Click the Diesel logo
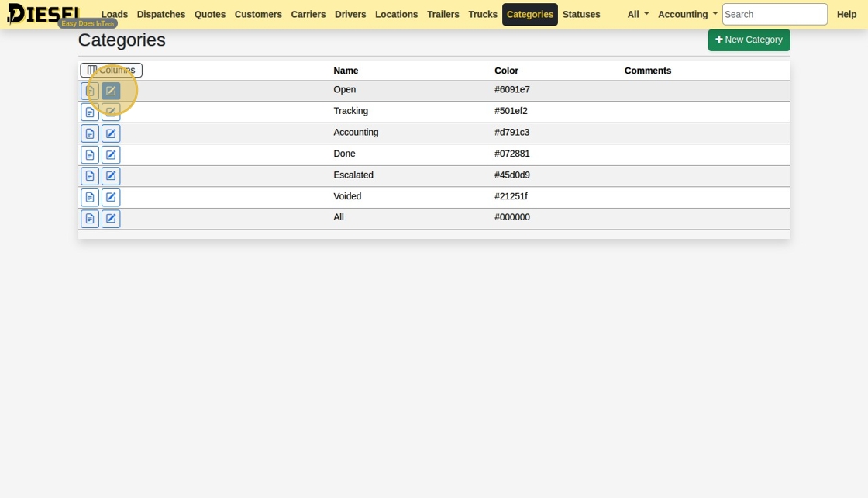Screen dimensions: 868x498 [43, 14]
